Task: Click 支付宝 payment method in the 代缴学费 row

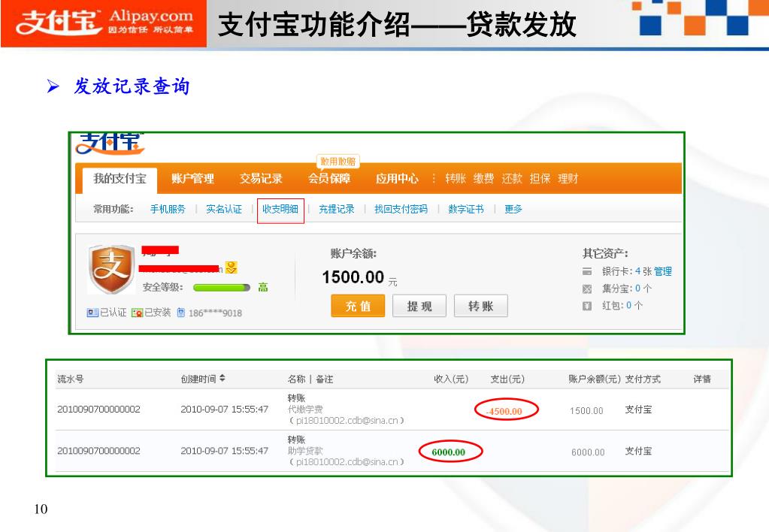Action: 638,410
